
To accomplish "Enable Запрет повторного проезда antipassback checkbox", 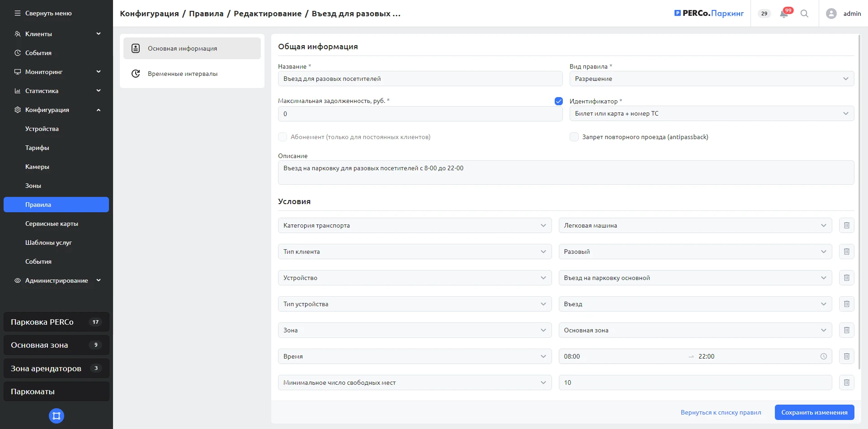I will pos(574,137).
